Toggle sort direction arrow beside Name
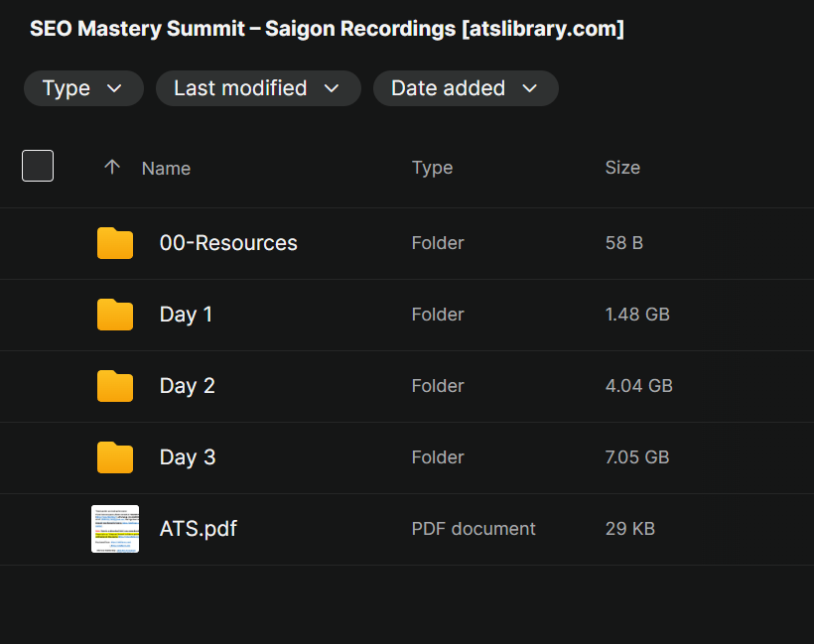Image resolution: width=814 pixels, height=644 pixels. pos(112,167)
